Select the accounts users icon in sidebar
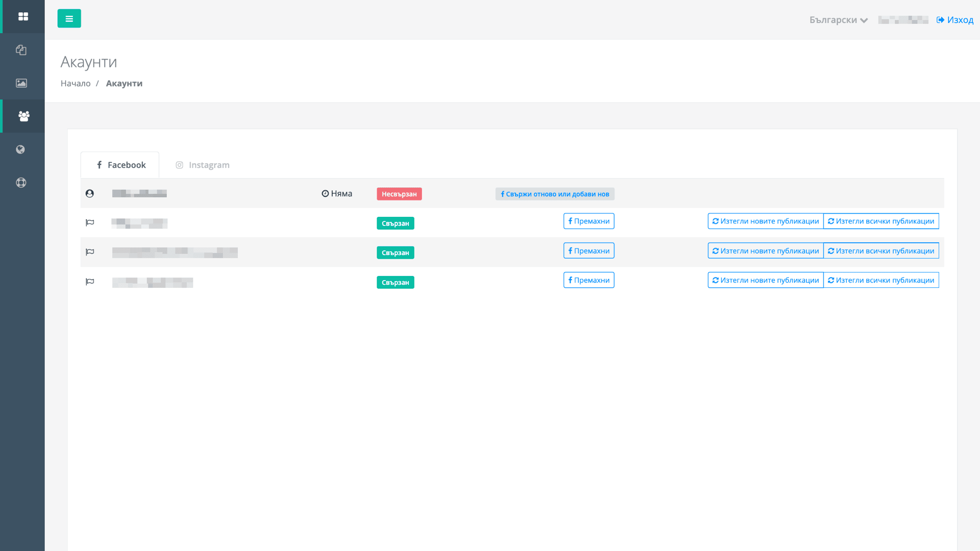 tap(23, 116)
